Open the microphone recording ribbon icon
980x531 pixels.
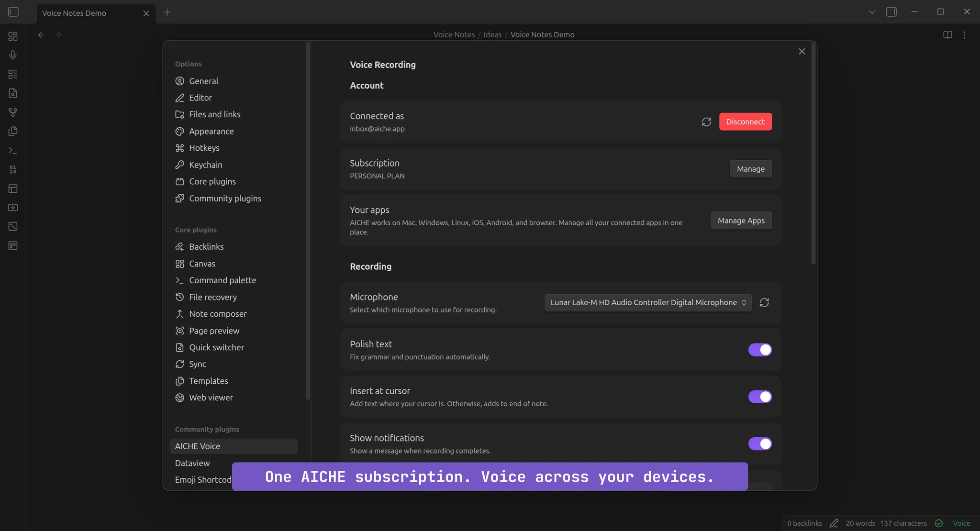[13, 55]
